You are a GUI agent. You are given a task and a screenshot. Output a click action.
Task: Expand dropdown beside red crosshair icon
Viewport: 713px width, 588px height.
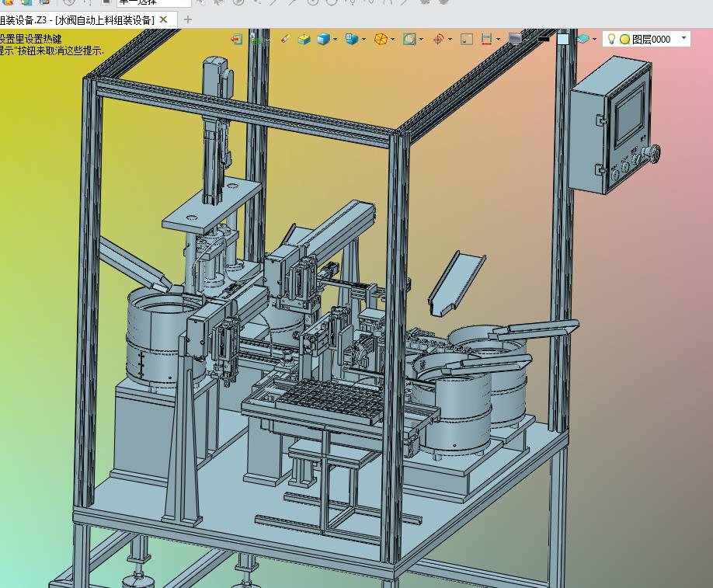tap(450, 40)
